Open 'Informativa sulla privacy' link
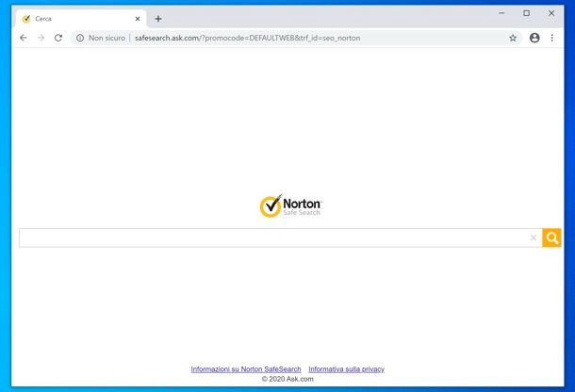Viewport: 575px width, 392px height. [347, 369]
